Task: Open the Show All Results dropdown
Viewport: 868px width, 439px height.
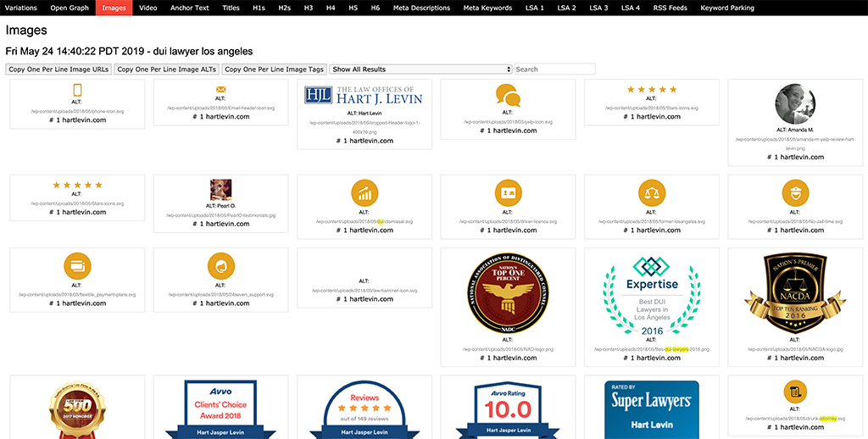Action: tap(420, 69)
